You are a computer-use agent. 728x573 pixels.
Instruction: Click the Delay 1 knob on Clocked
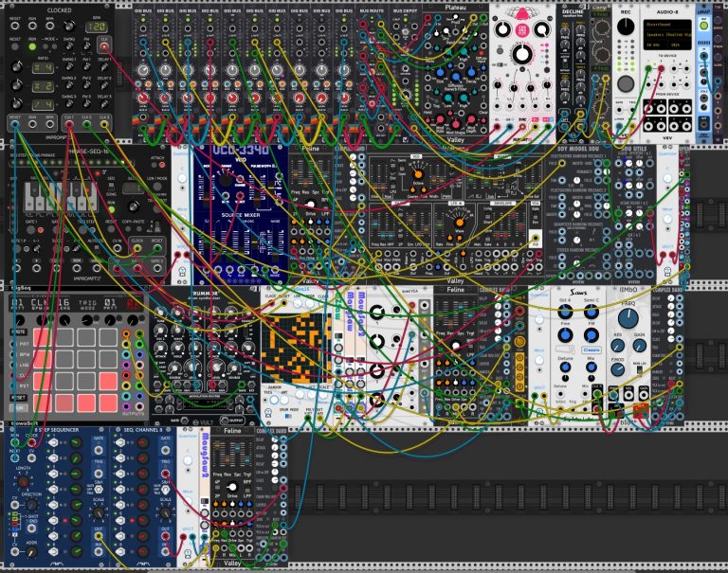click(x=104, y=67)
